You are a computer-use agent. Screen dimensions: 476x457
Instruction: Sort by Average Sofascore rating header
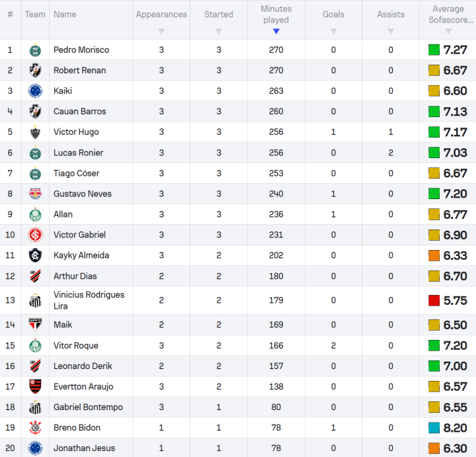tap(448, 19)
